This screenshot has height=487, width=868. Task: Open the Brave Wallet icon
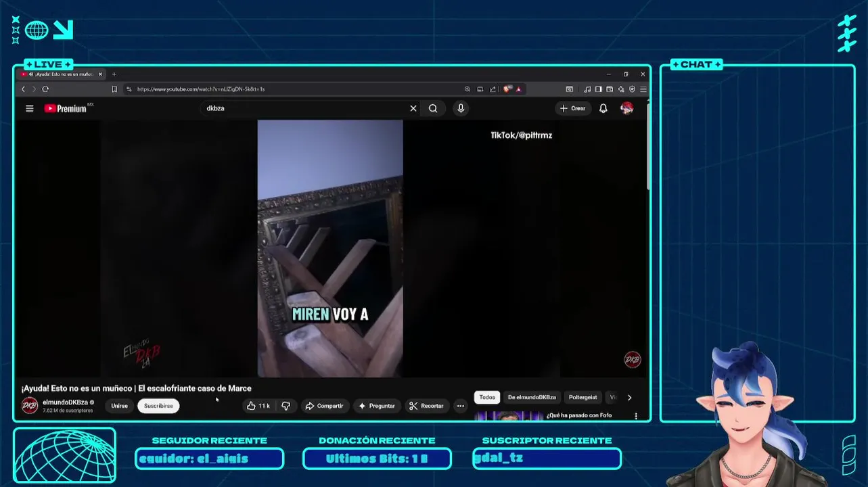click(x=610, y=89)
